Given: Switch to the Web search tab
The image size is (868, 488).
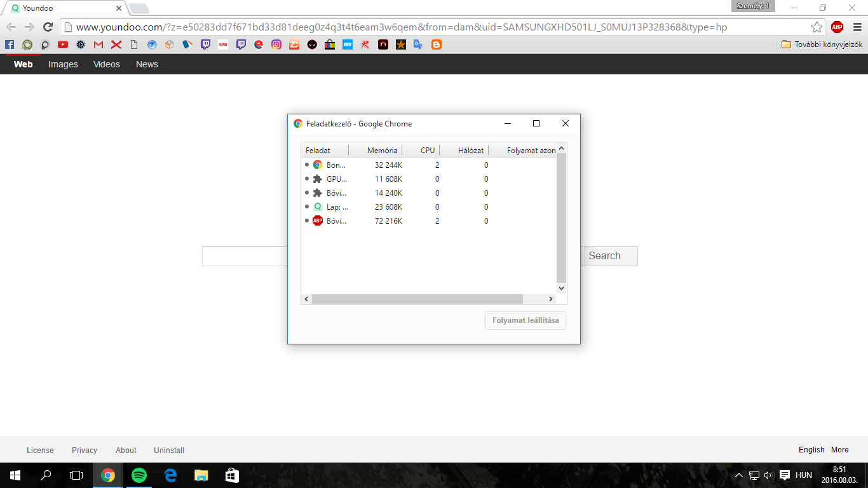Looking at the screenshot, I should tap(24, 64).
